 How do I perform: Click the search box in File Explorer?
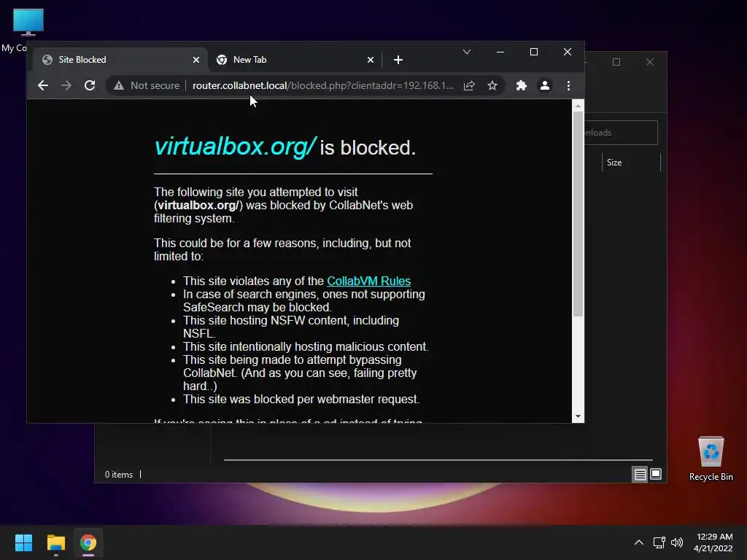click(621, 133)
